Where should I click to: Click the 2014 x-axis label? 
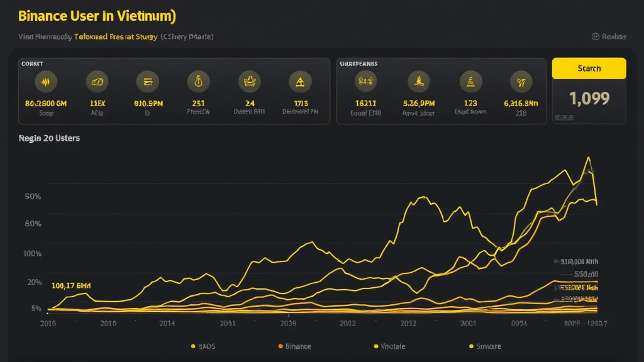coord(167,324)
